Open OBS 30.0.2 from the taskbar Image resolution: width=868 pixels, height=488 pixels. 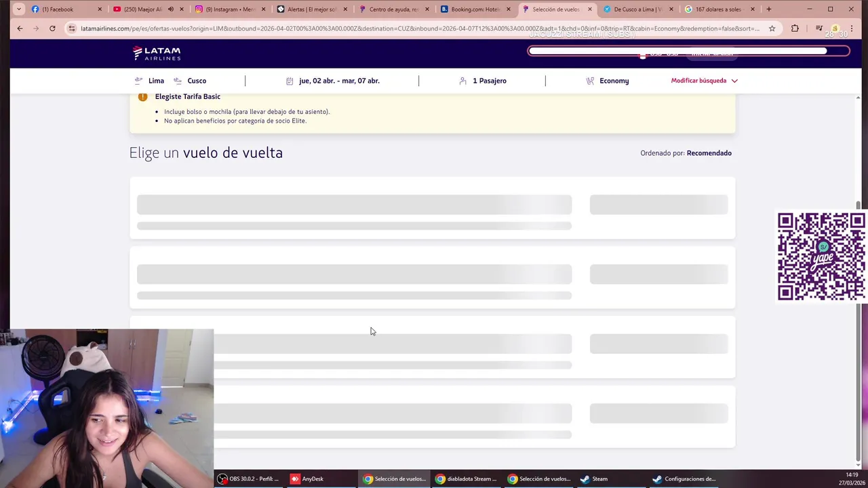pos(248,479)
